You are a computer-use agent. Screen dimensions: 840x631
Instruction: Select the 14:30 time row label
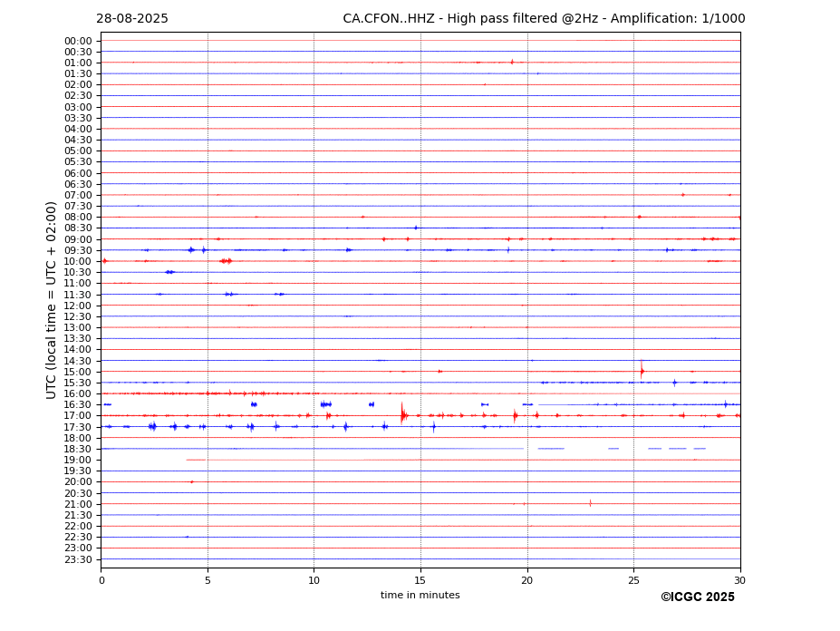pyautogui.click(x=78, y=361)
